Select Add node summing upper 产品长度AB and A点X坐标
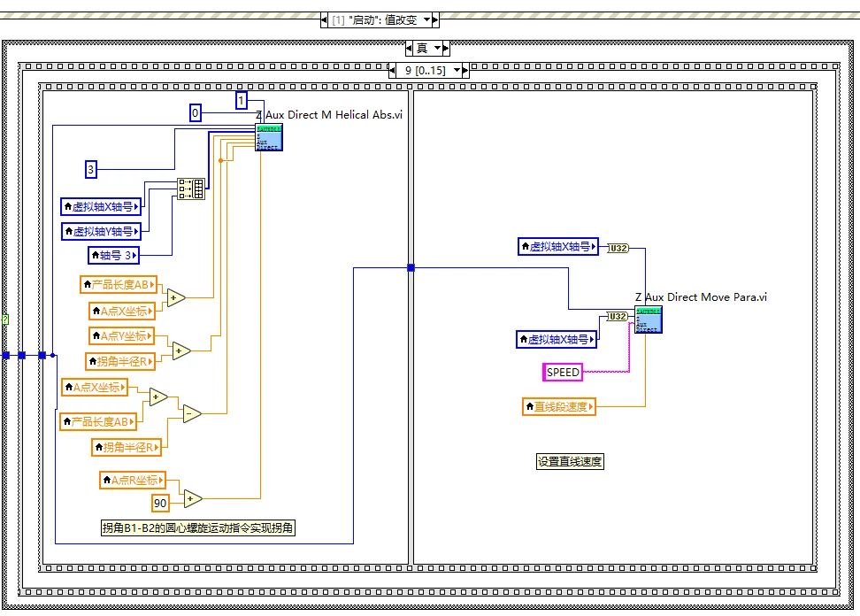The image size is (860, 616). coord(176,298)
